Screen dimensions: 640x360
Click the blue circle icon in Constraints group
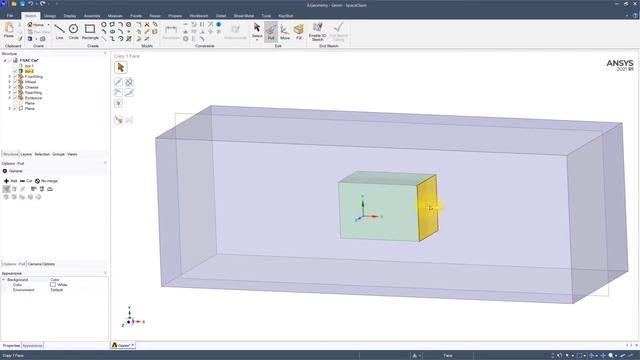point(218,24)
